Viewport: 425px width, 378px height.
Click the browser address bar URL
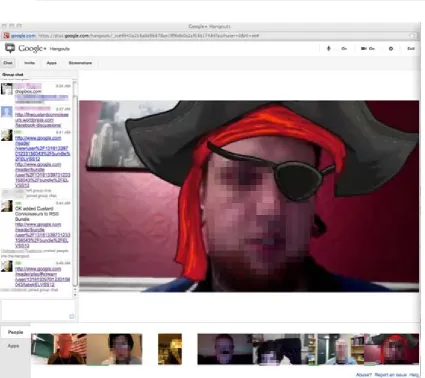[148, 36]
